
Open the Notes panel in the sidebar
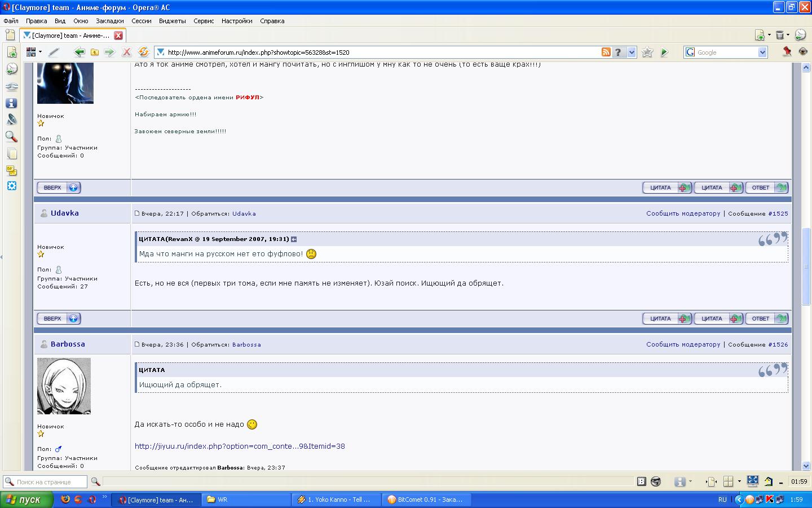coord(11,170)
